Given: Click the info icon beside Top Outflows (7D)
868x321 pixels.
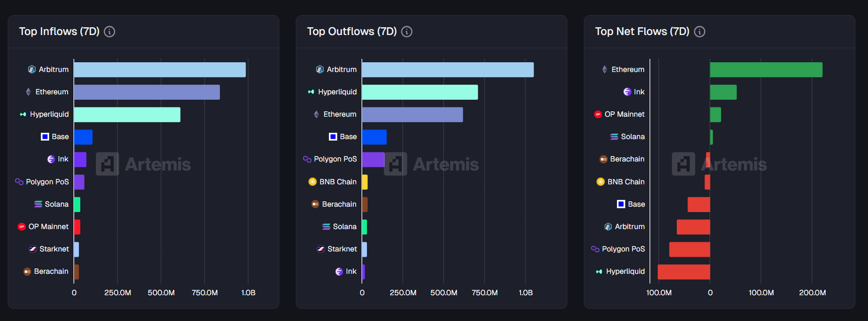Looking at the screenshot, I should click(407, 32).
